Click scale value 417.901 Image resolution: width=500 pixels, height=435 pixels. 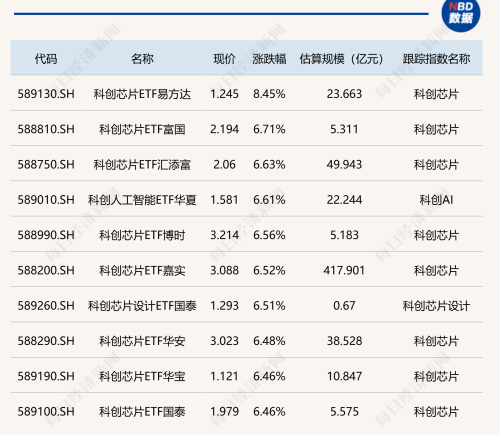coord(344,270)
